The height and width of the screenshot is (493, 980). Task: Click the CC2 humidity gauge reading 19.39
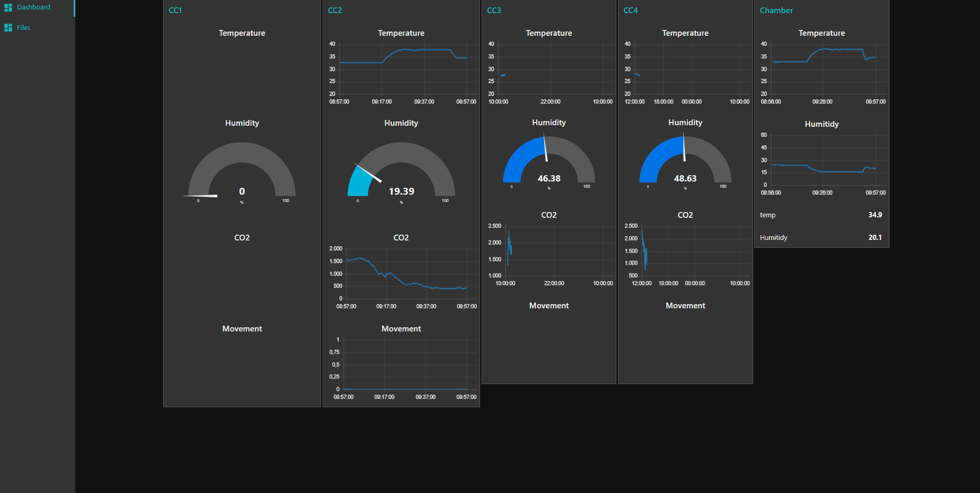[401, 174]
